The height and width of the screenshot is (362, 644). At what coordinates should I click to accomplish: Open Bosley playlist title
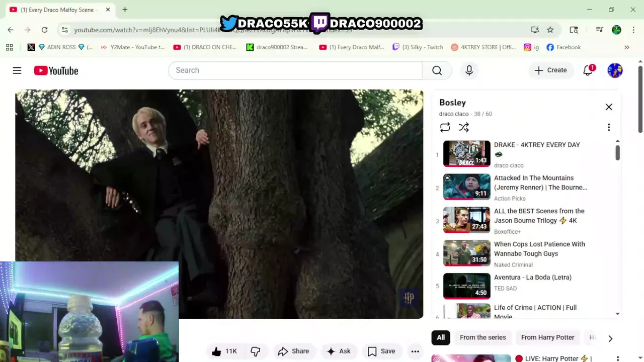[x=452, y=103]
